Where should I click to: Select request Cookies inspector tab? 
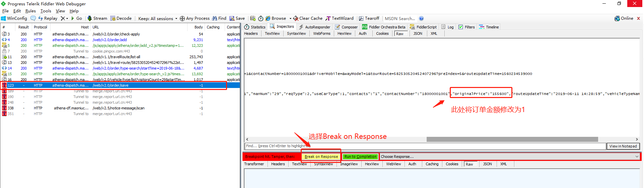382,33
